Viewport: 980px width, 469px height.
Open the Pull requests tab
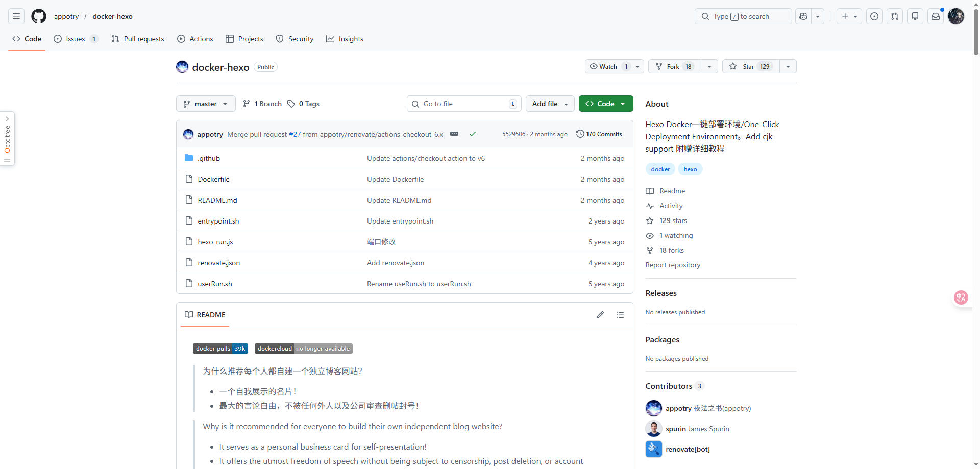(138, 39)
